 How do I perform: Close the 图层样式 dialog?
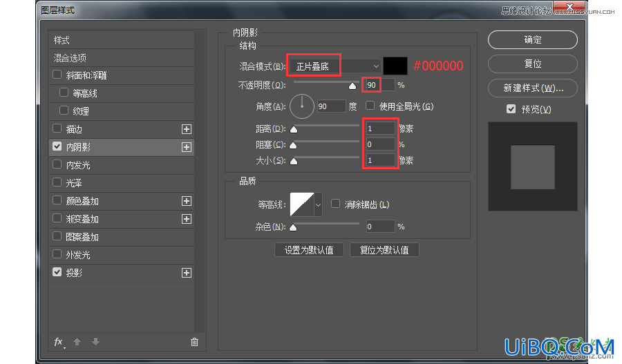[x=569, y=6]
